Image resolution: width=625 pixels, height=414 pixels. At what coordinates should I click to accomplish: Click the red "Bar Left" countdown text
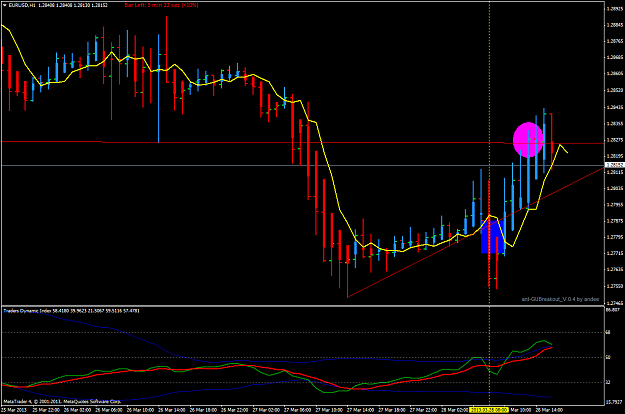[161, 5]
